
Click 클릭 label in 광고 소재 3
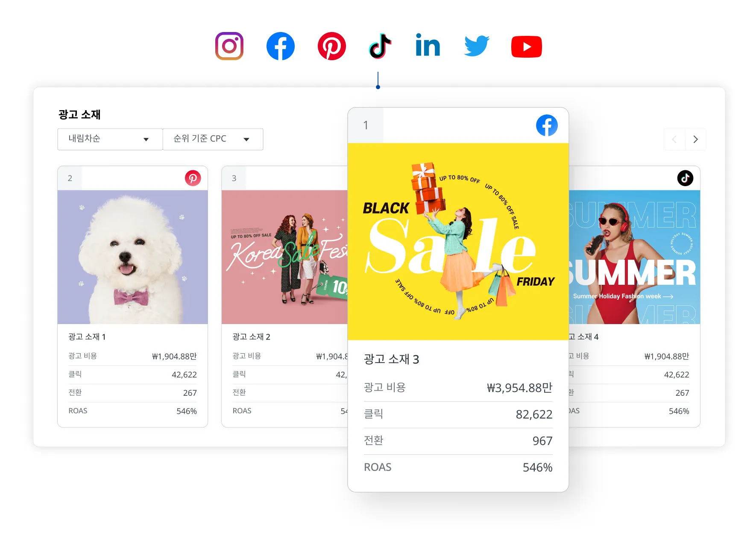pyautogui.click(x=373, y=414)
